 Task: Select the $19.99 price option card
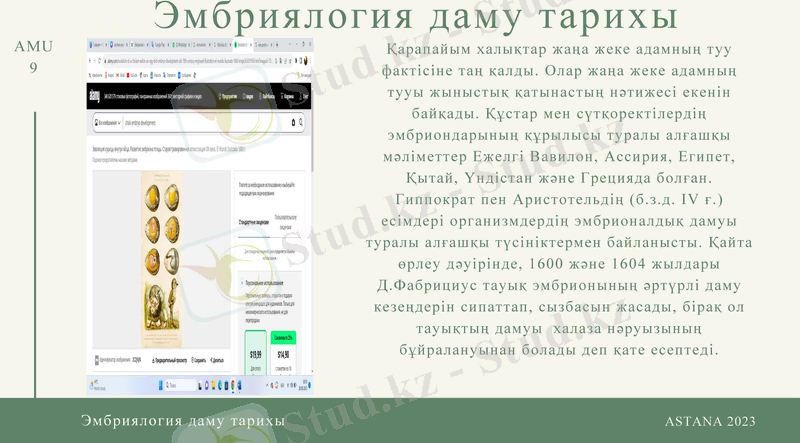[255, 353]
